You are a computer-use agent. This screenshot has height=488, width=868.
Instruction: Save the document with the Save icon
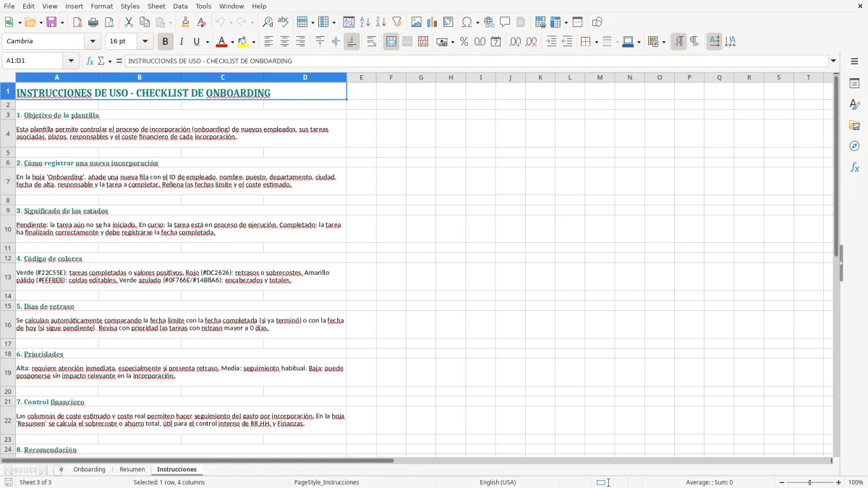(x=51, y=22)
